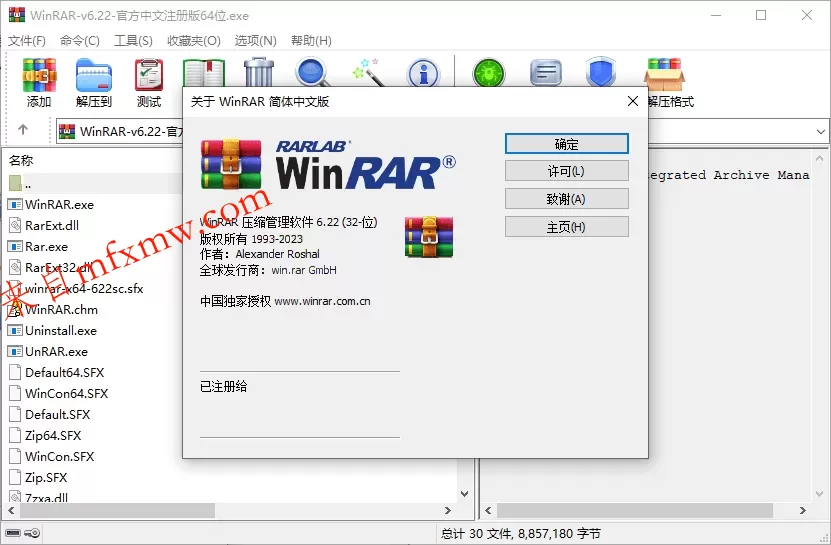Screen dimensions: 831x545
Task: Click the drive icon in status bar
Action: click(x=13, y=533)
